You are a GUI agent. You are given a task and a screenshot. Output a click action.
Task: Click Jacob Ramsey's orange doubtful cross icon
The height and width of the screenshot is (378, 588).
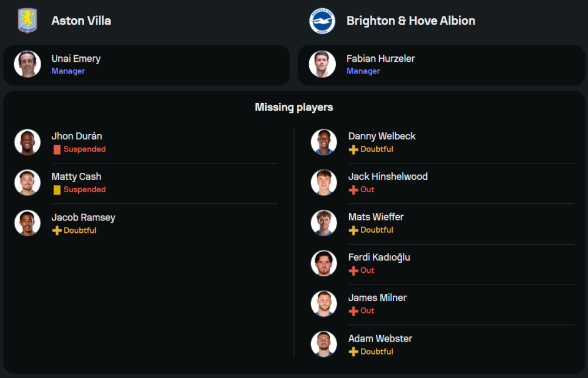(57, 230)
